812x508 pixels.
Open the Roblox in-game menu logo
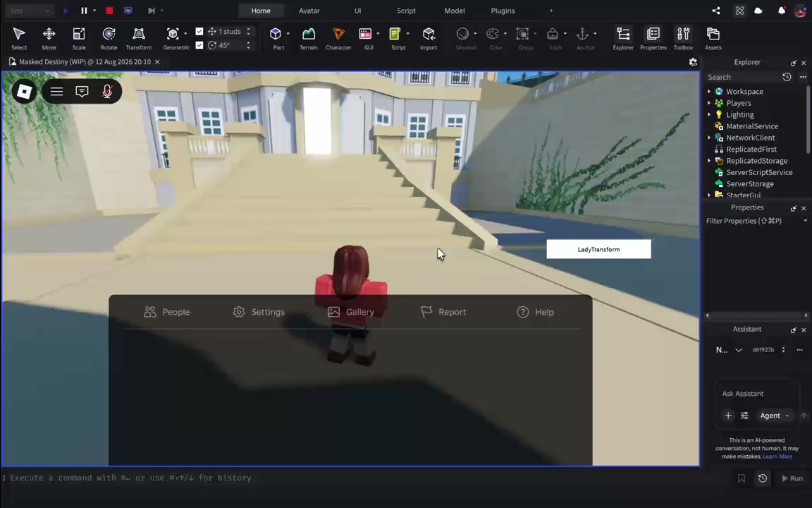point(24,91)
